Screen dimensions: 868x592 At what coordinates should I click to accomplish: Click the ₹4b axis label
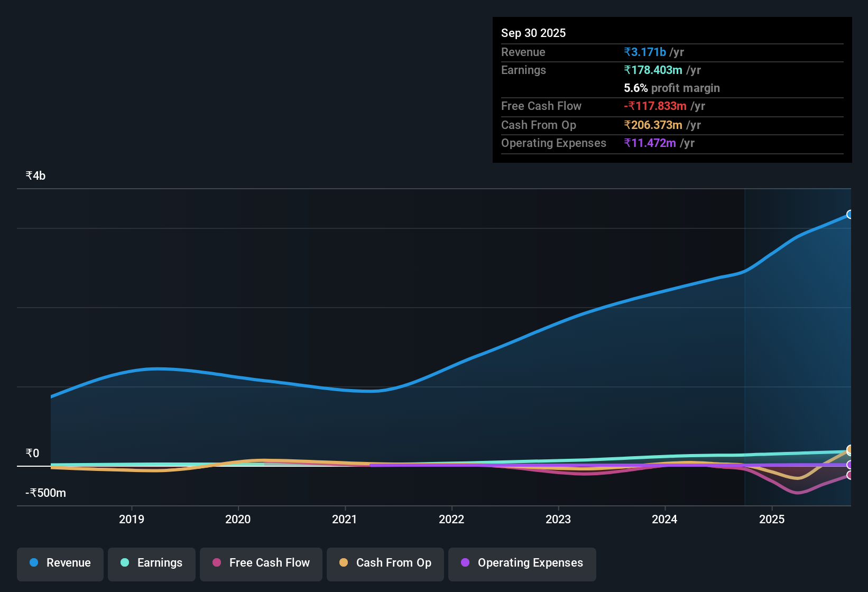pyautogui.click(x=35, y=175)
